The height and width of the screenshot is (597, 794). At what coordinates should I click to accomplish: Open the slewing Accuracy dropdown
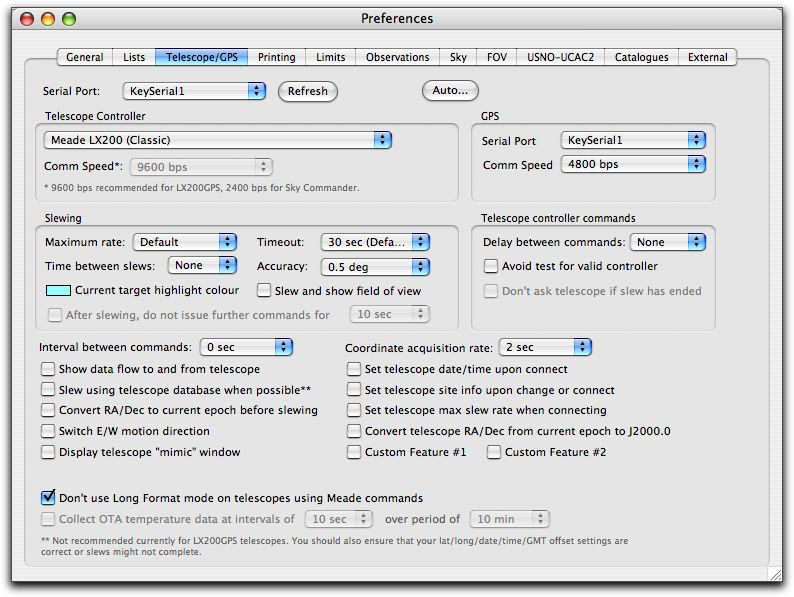[375, 267]
